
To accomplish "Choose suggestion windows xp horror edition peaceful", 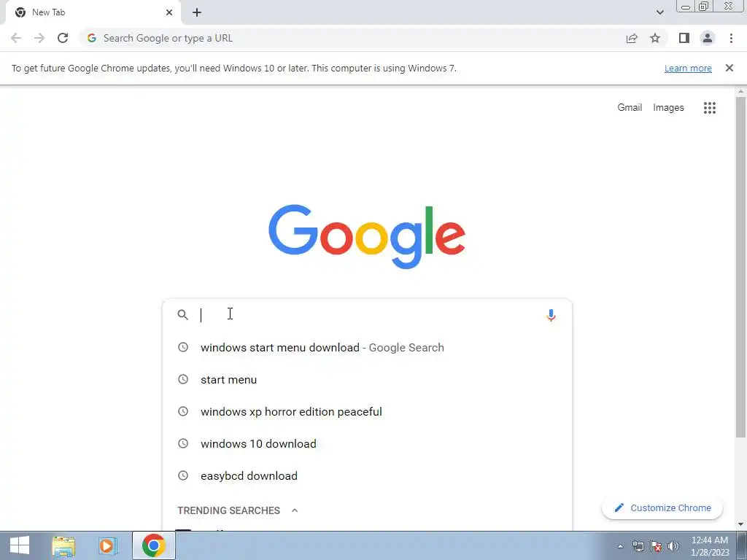I will click(x=367, y=411).
